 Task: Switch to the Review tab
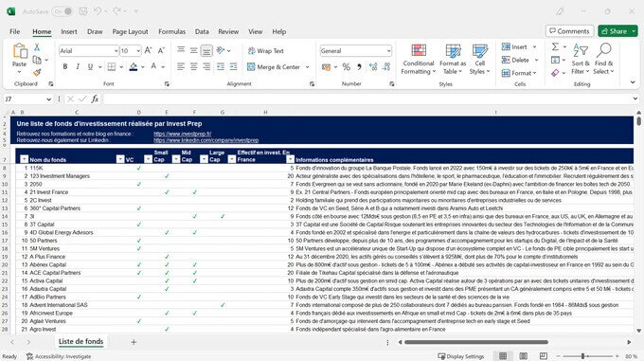(228, 31)
